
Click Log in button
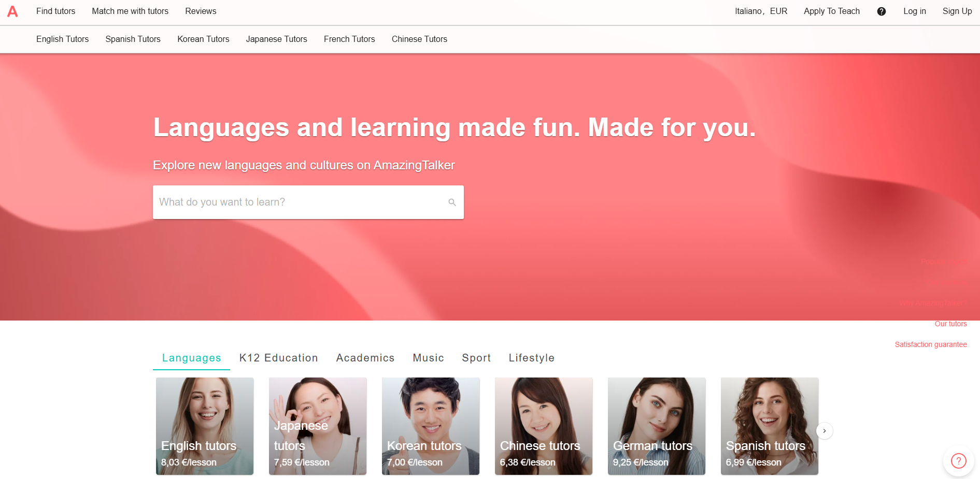click(x=914, y=11)
